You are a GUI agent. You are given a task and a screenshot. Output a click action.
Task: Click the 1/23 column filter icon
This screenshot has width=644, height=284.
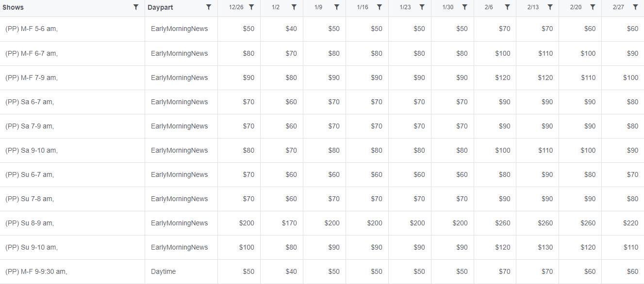[x=422, y=7]
